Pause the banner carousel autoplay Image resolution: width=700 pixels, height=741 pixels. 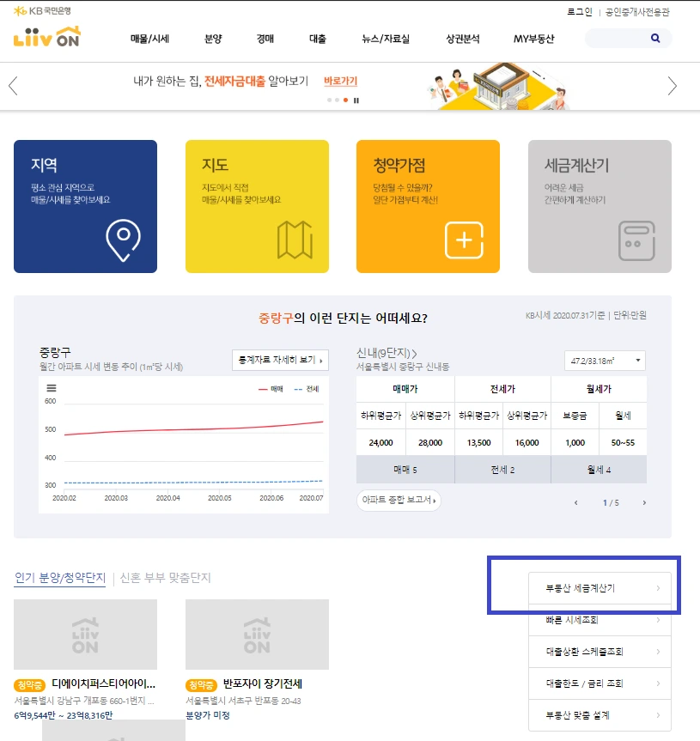(x=357, y=100)
